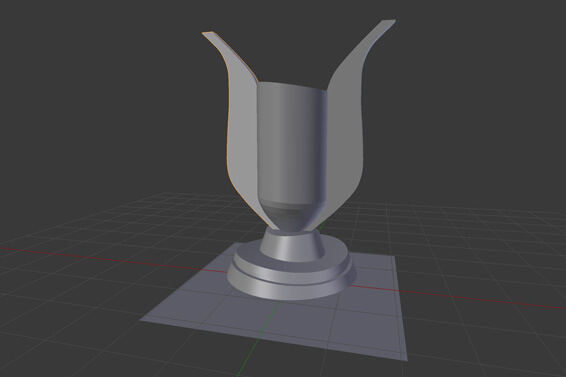Image resolution: width=566 pixels, height=377 pixels.
Task: Click the pointed tip of right handle
Action: 389,22
